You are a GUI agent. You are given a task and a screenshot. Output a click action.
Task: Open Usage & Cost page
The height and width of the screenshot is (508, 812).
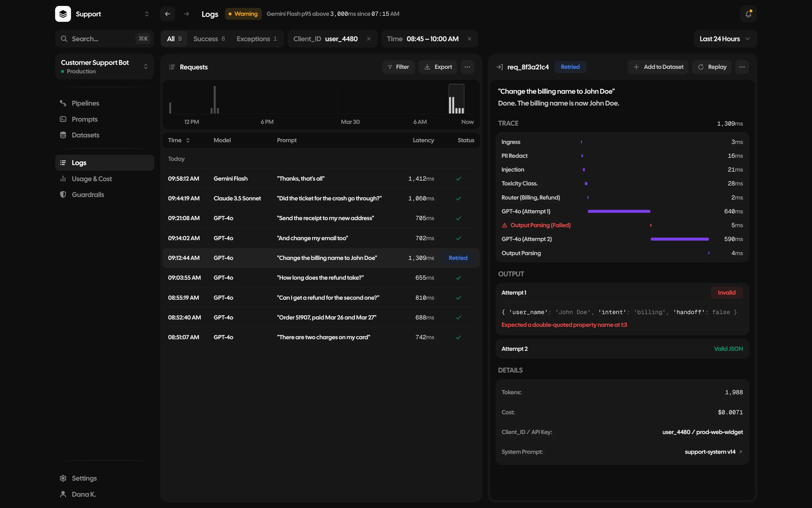coord(105,179)
